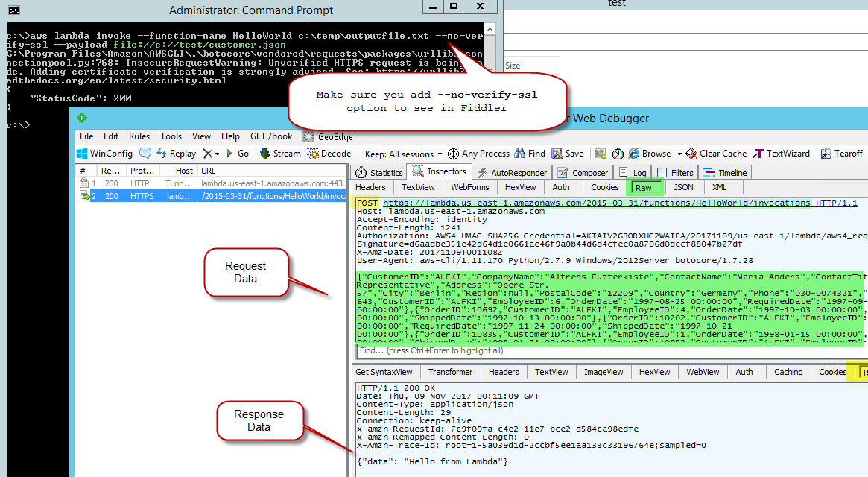Switch to the AutoResponder tab
The height and width of the screenshot is (477, 868).
click(512, 172)
